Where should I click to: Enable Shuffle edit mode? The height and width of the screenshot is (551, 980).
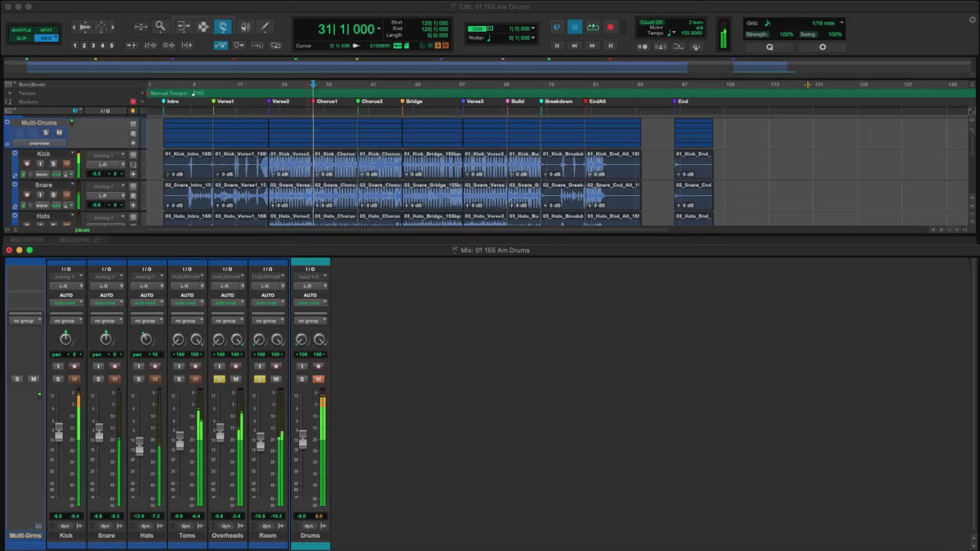(21, 30)
